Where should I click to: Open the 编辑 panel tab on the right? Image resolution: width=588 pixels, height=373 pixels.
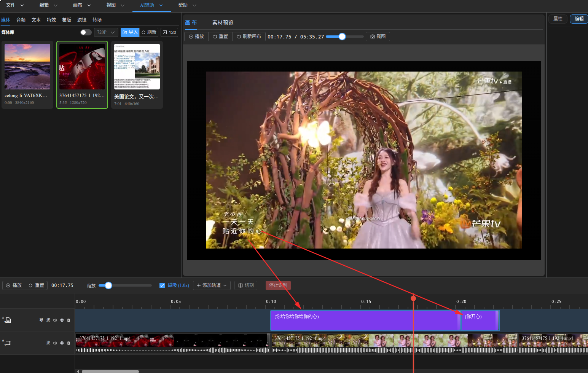coord(579,19)
